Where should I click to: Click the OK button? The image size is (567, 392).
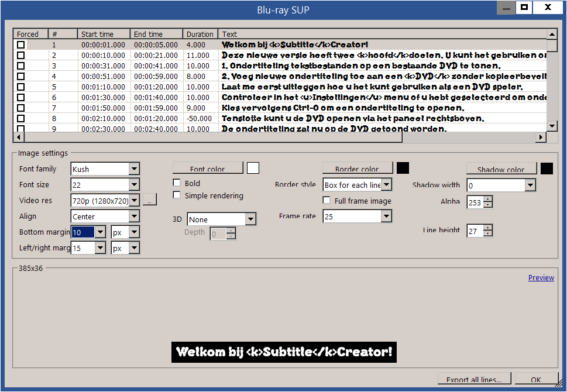[x=536, y=379]
